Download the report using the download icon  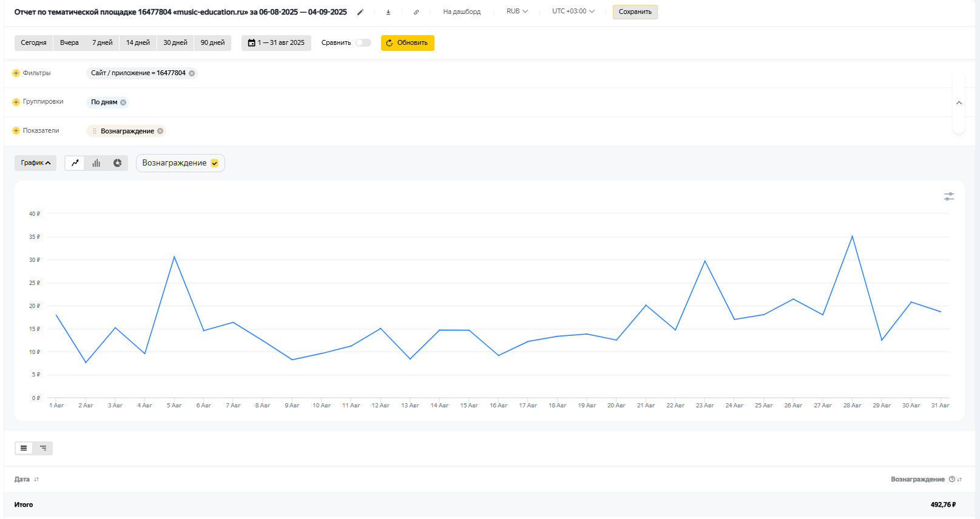(x=388, y=12)
